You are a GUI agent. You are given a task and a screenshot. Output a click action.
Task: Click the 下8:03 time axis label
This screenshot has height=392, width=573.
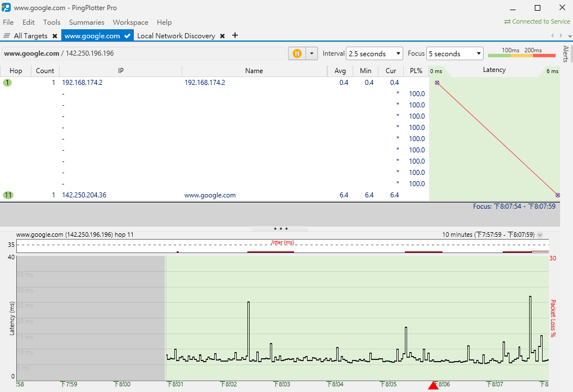pos(282,384)
